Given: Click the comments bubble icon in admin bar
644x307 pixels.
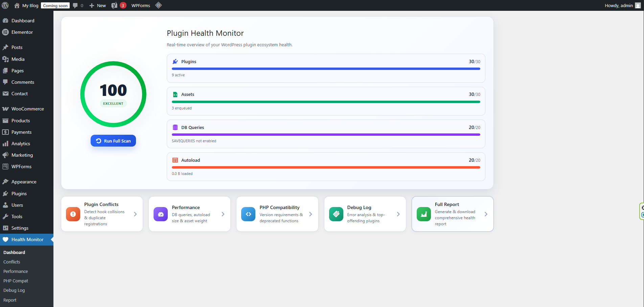Looking at the screenshot, I should [x=75, y=5].
